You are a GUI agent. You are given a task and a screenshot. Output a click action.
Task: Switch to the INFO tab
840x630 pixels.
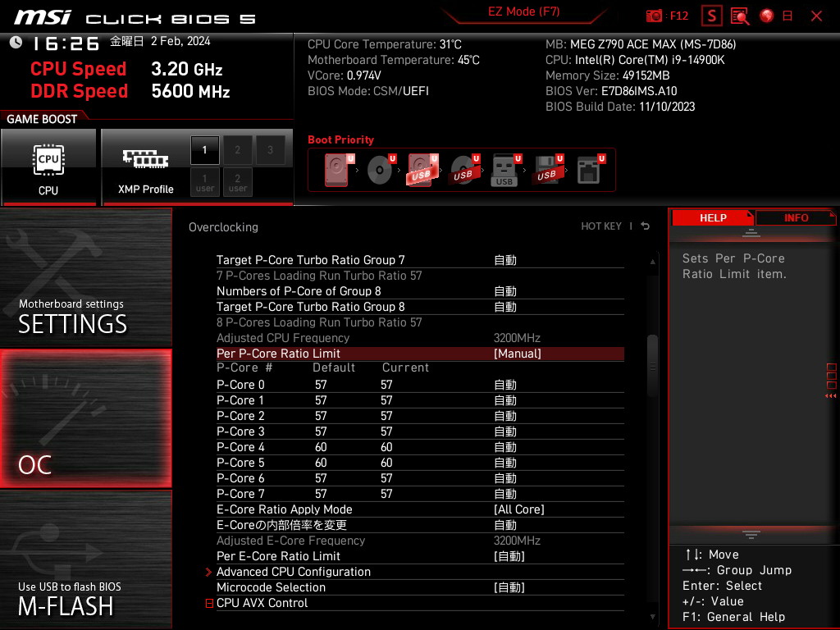[x=796, y=218]
